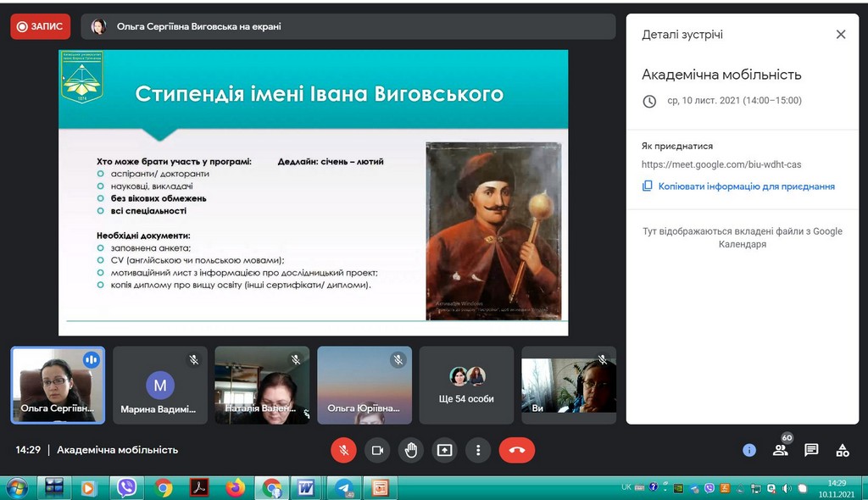Show the participants list with 60 badge

click(781, 450)
